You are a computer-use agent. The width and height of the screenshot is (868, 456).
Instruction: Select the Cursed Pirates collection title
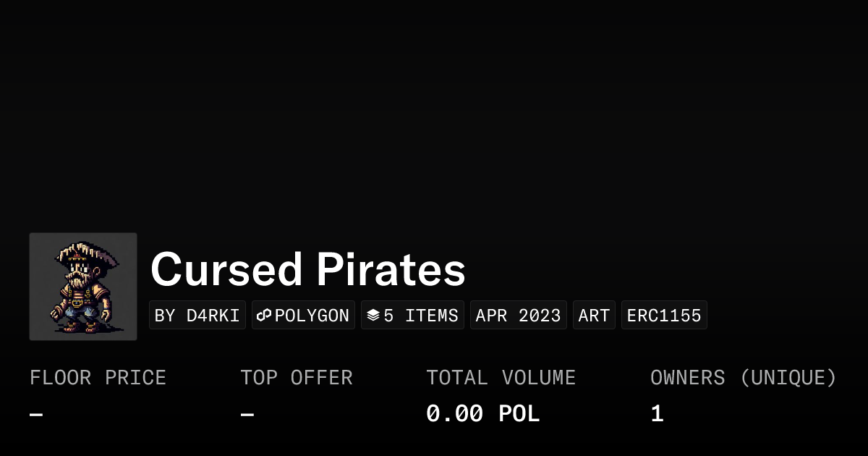[x=307, y=269]
